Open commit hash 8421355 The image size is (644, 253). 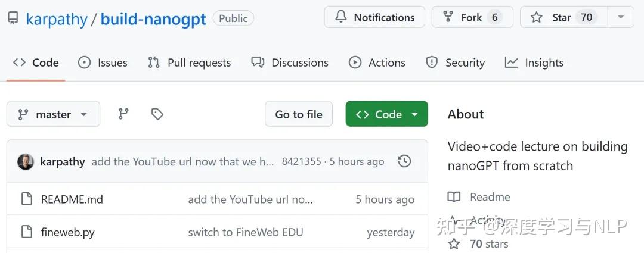[301, 162]
